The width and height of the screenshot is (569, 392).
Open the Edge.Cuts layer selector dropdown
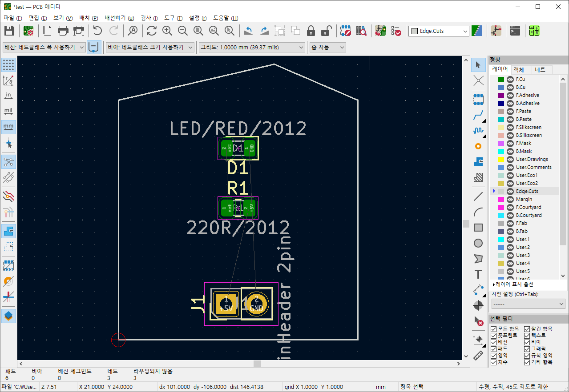click(439, 31)
